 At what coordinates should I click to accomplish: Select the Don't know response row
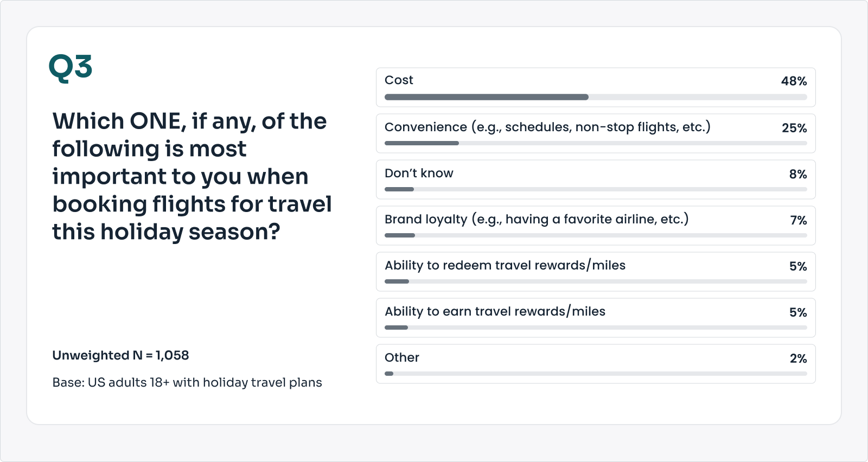coord(596,179)
